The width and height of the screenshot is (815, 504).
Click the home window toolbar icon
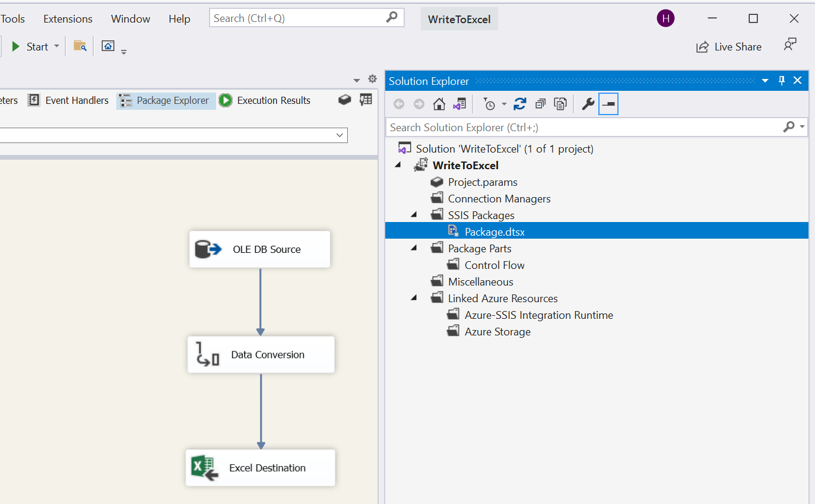pyautogui.click(x=108, y=46)
